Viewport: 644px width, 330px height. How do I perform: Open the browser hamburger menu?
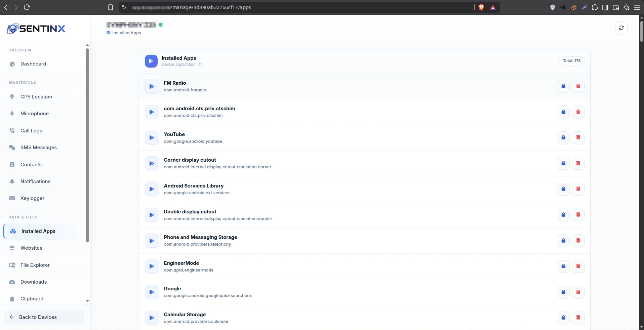point(637,7)
